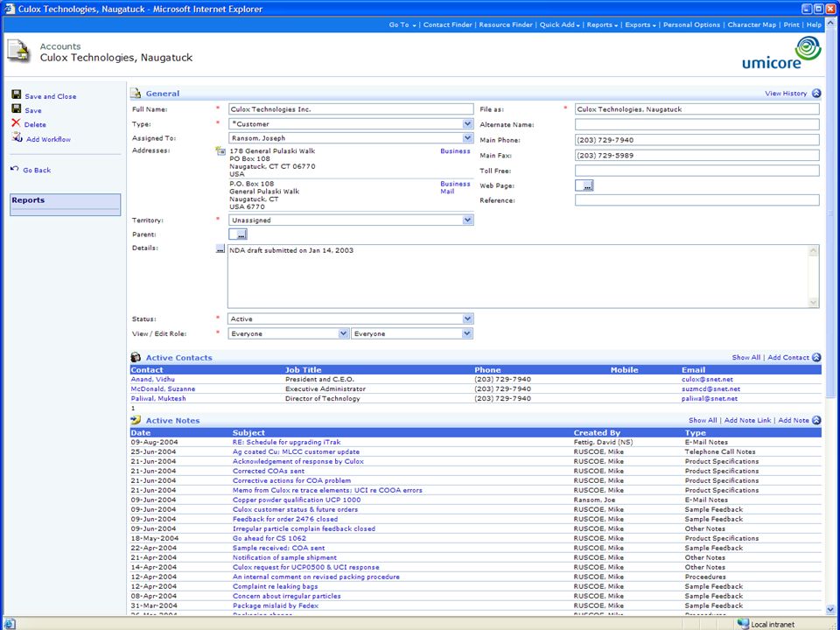The width and height of the screenshot is (840, 630).
Task: Click the View History link
Action: pyautogui.click(x=786, y=94)
